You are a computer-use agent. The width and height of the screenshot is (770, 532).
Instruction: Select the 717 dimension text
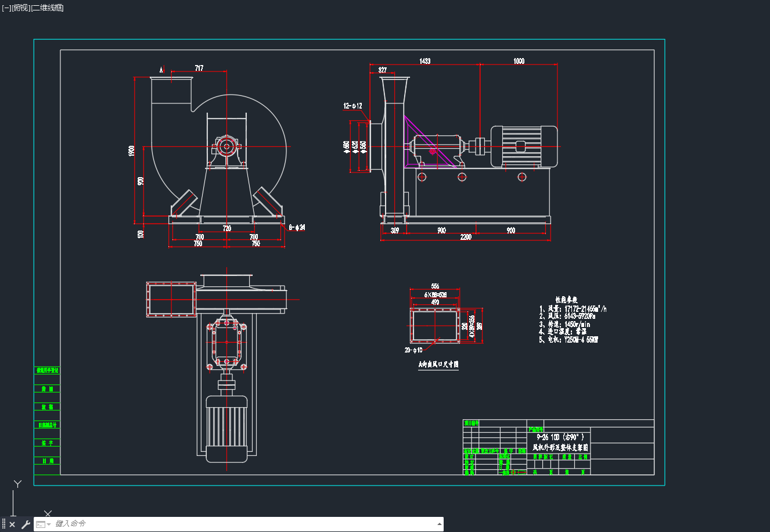click(199, 69)
